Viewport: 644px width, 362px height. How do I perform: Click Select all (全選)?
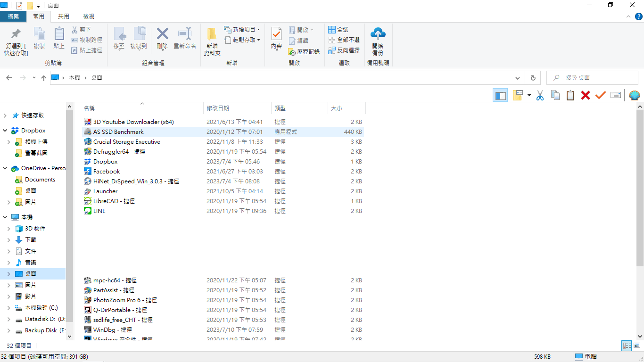338,29
